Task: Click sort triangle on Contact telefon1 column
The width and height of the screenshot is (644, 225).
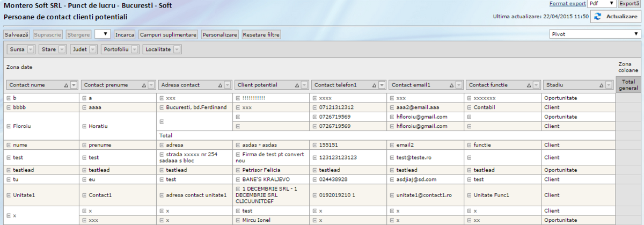Action: pos(374,85)
